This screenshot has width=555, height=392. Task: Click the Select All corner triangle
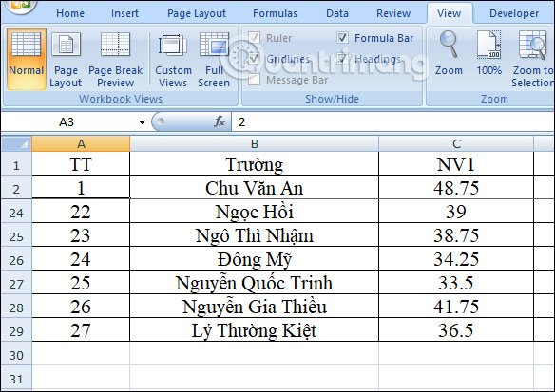click(x=16, y=144)
